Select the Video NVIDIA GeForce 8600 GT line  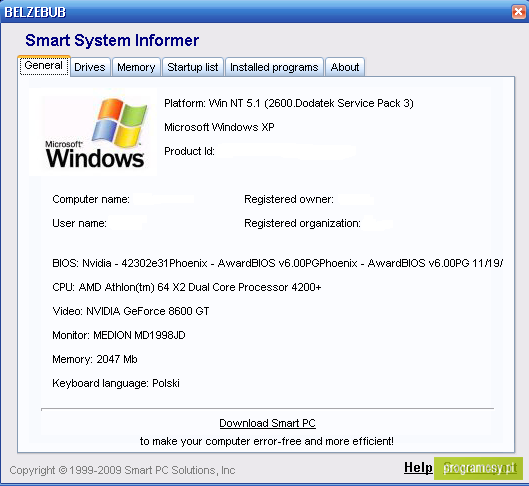click(131, 311)
